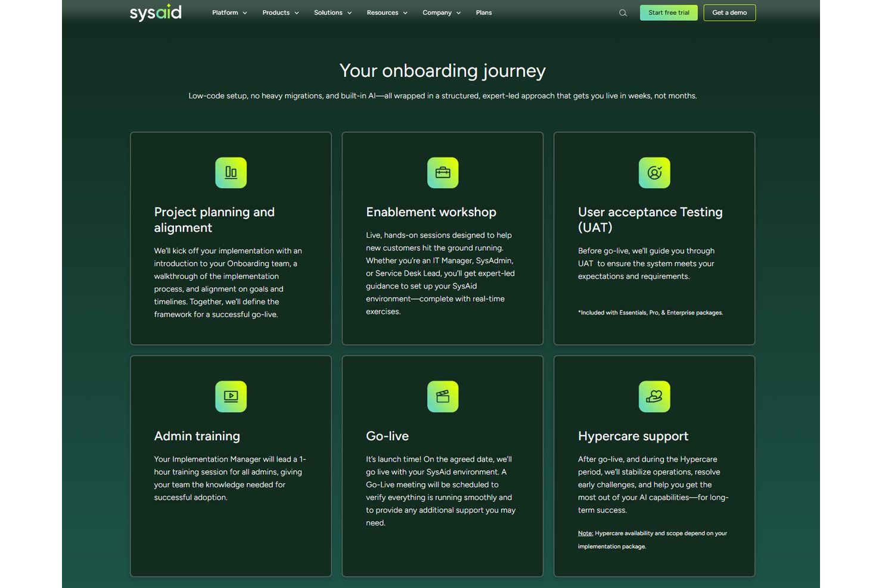This screenshot has height=588, width=882.
Task: Click the User acceptance Testing icon
Action: (x=654, y=173)
